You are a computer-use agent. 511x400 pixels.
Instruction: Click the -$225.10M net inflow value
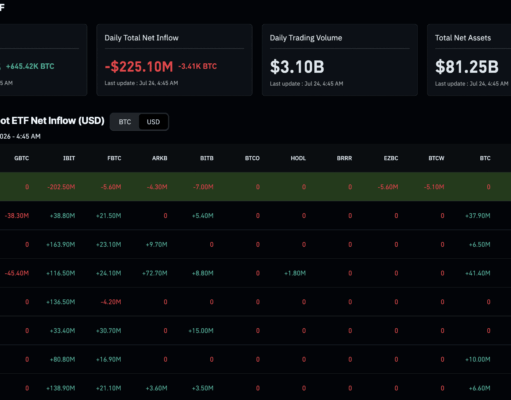tap(139, 67)
